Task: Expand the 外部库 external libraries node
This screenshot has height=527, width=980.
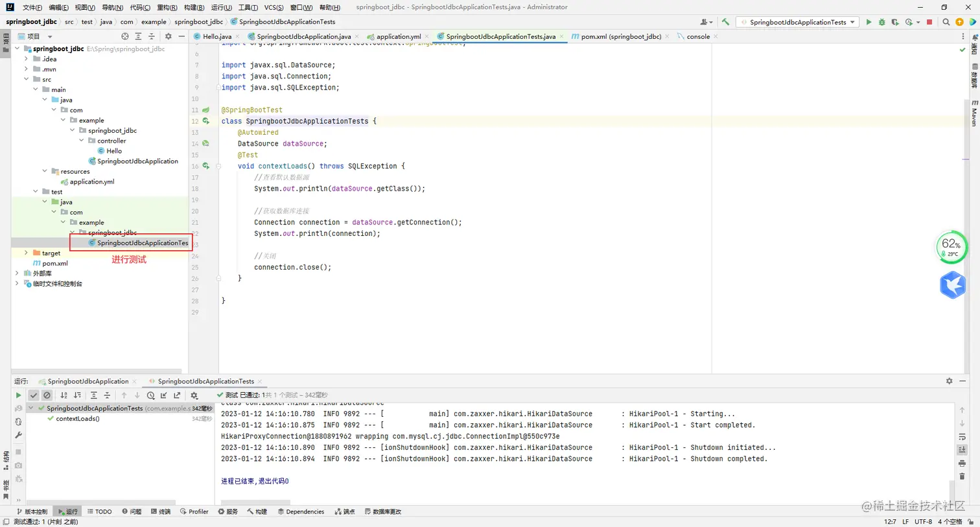Action: 17,274
